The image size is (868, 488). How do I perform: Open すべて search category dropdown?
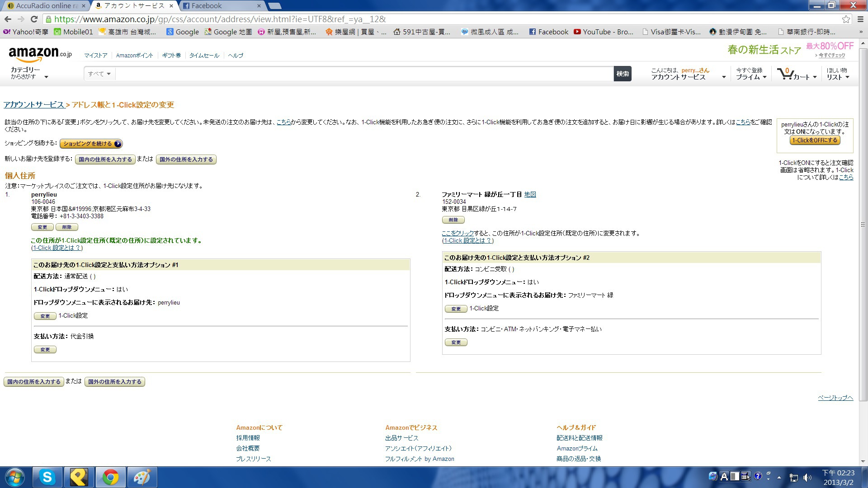point(99,74)
